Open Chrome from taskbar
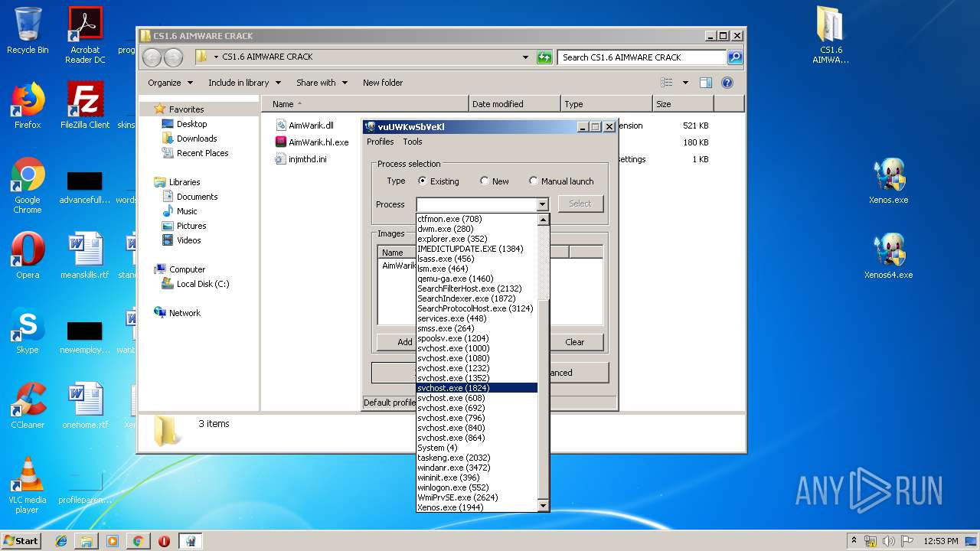980x551 pixels. (x=138, y=541)
